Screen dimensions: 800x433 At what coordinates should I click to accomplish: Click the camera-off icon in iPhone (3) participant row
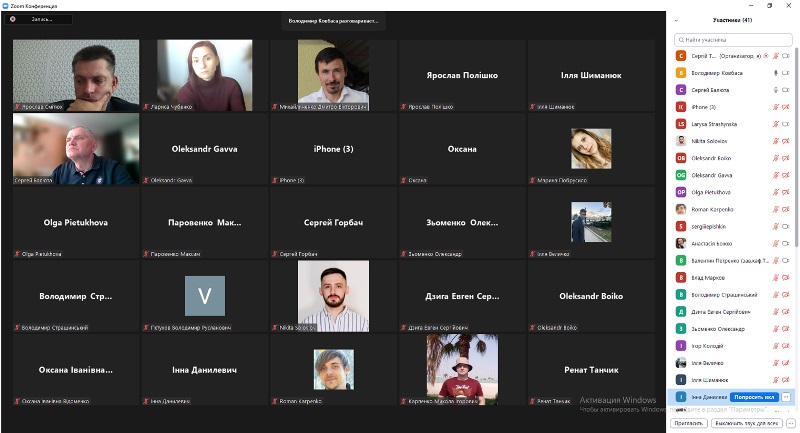pyautogui.click(x=786, y=107)
